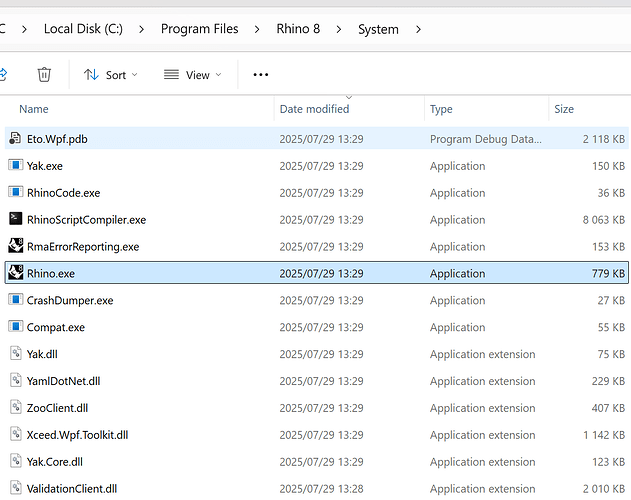Image resolution: width=631 pixels, height=500 pixels.
Task: Click the Compat.exe application icon
Action: pos(15,327)
